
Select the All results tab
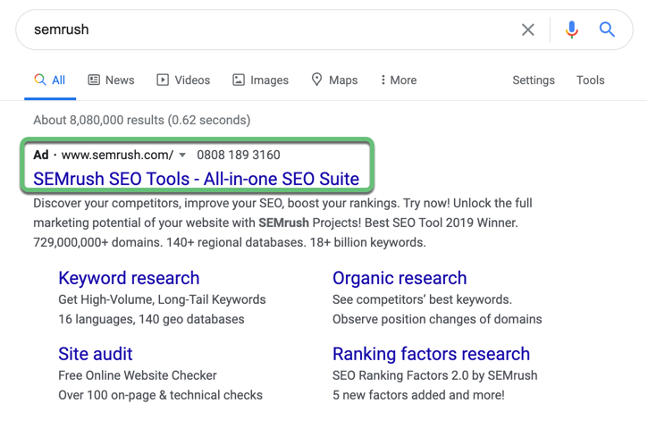50,80
